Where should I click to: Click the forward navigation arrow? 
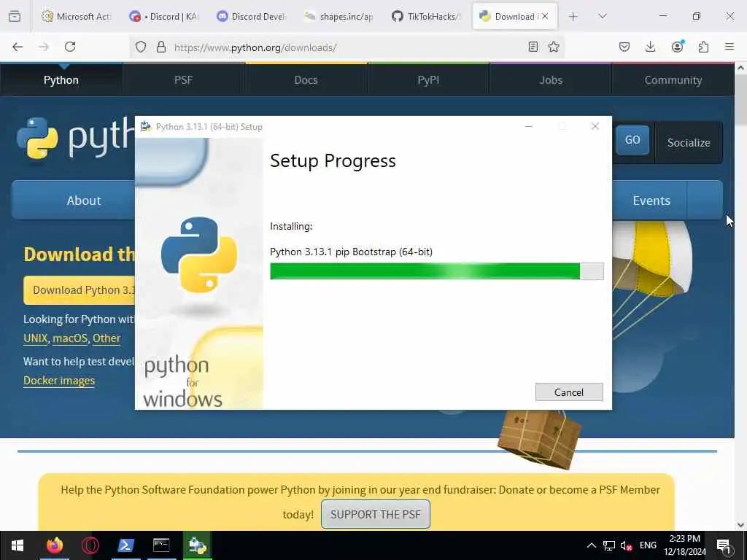(x=44, y=47)
